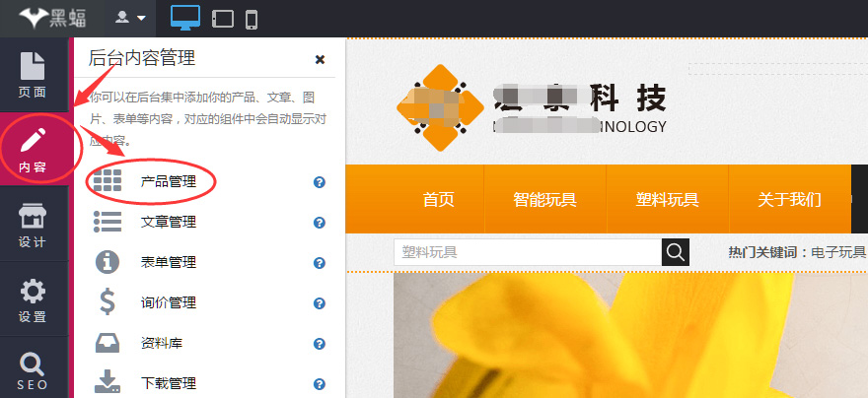
Task: Switch to mobile phone preview mode
Action: pos(252,18)
